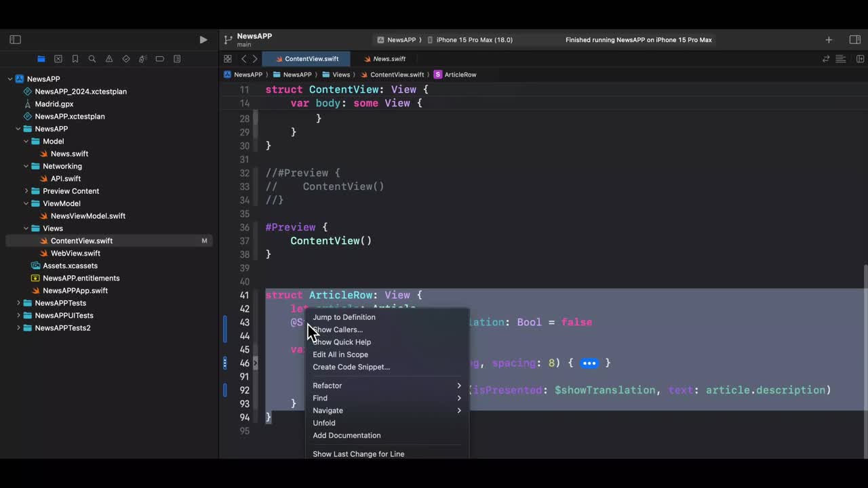This screenshot has width=868, height=488.
Task: Go back with editor back arrow
Action: pyautogui.click(x=243, y=59)
